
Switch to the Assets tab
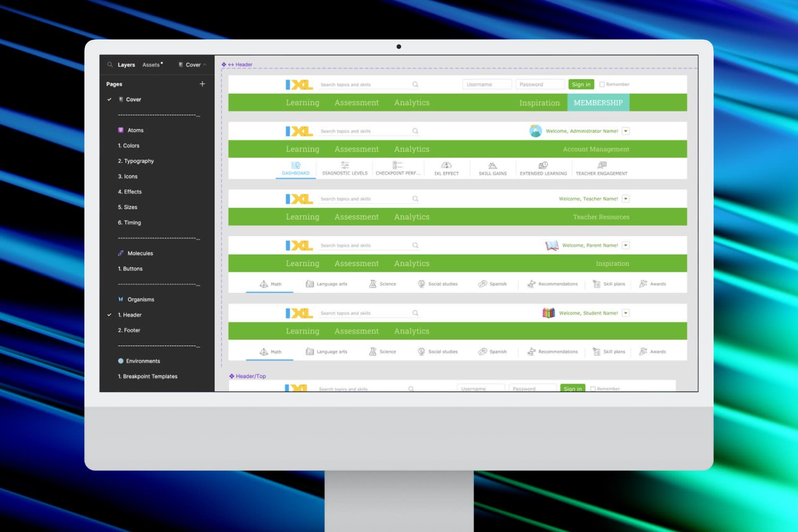tap(151, 65)
